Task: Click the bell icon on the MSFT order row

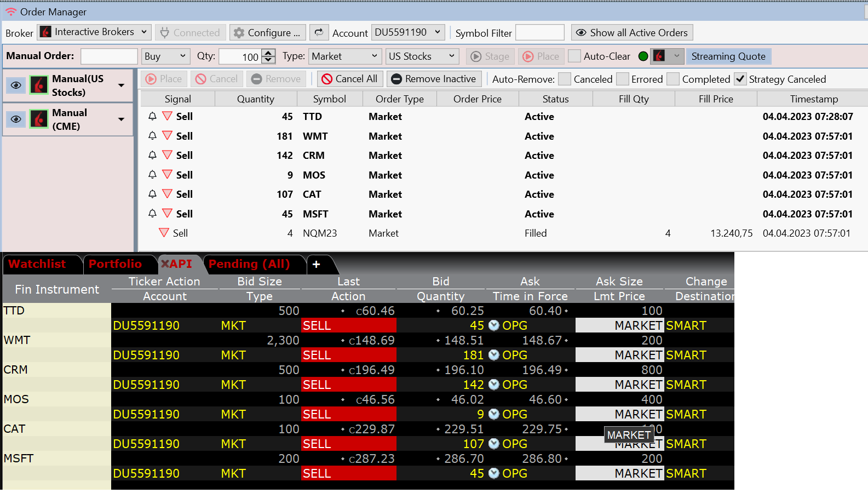Action: 153,214
